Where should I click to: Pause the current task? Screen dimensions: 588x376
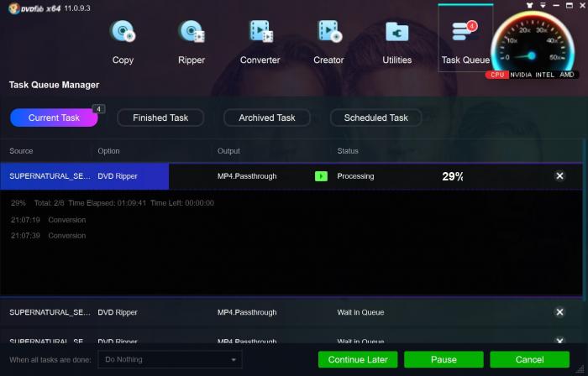coord(444,359)
